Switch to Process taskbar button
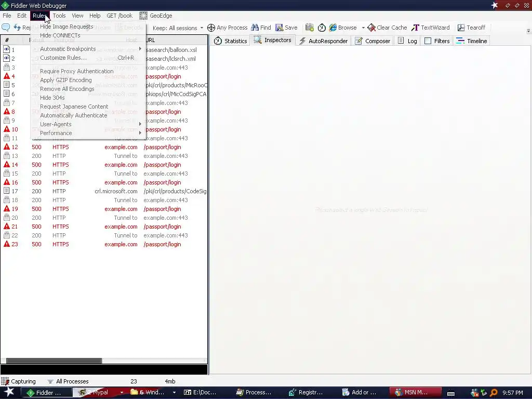532x399 pixels. pyautogui.click(x=254, y=393)
